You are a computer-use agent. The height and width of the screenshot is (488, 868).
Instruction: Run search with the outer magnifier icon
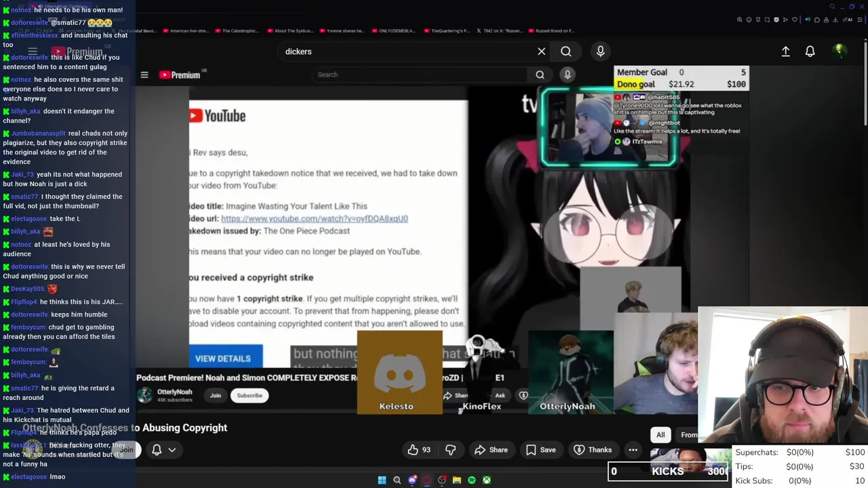[x=566, y=52]
